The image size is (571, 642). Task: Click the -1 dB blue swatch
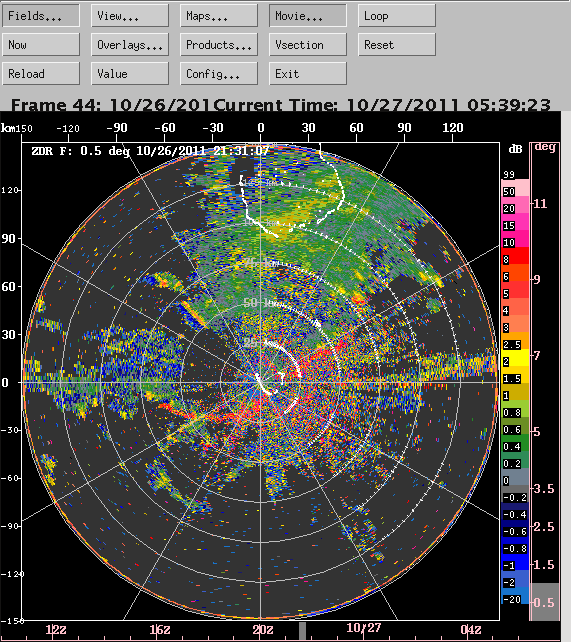point(515,562)
